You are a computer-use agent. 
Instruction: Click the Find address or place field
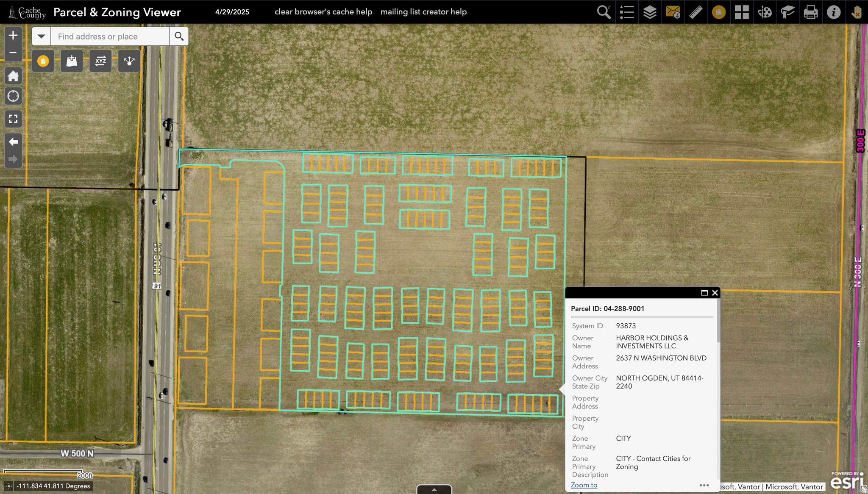click(110, 36)
